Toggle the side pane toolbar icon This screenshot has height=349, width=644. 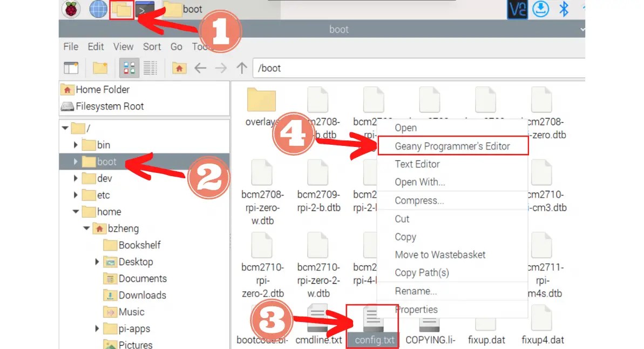(71, 68)
